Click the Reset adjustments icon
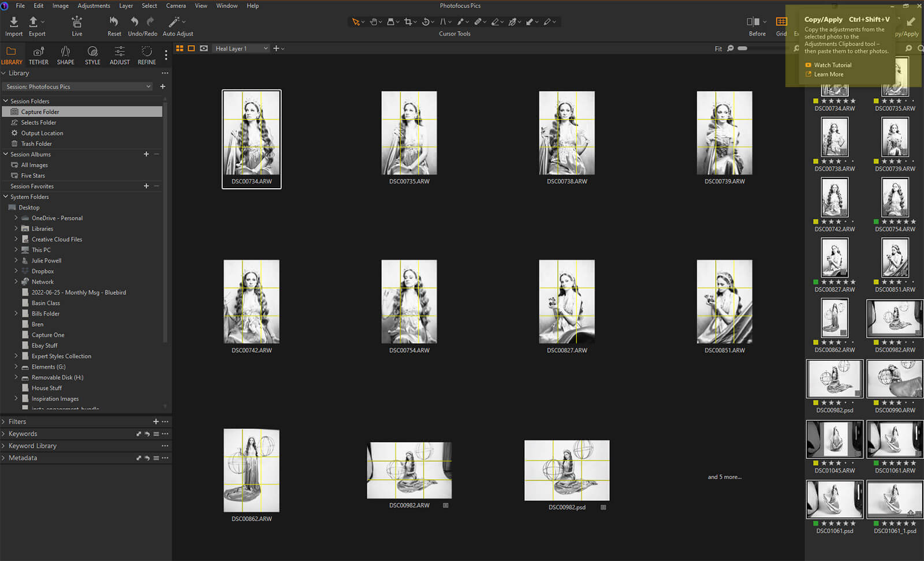The image size is (924, 561). coord(114,22)
